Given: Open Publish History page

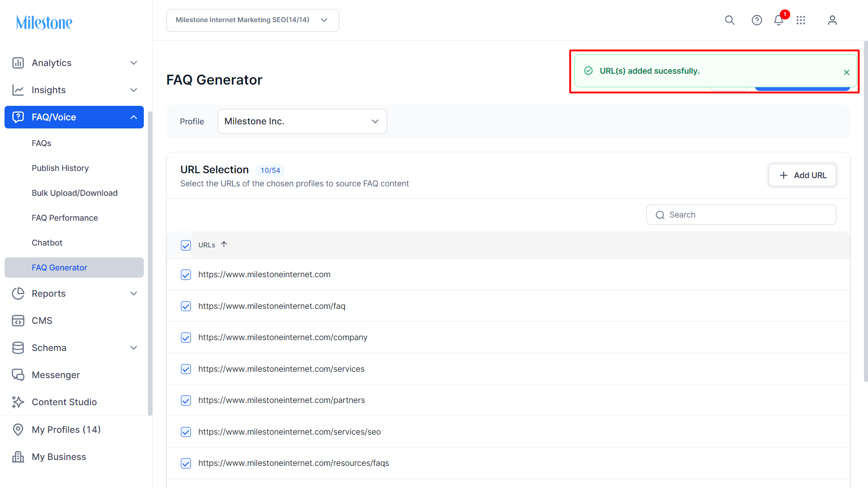Looking at the screenshot, I should point(60,168).
